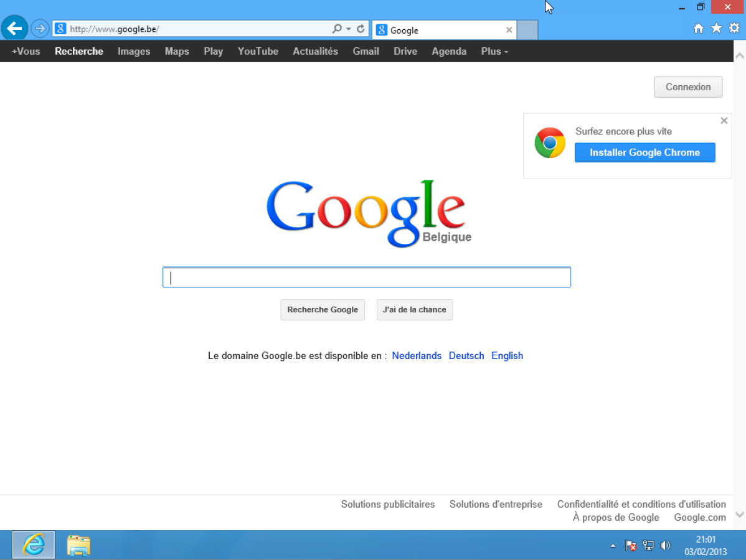746x560 pixels.
Task: Switch language to English
Action: [507, 356]
